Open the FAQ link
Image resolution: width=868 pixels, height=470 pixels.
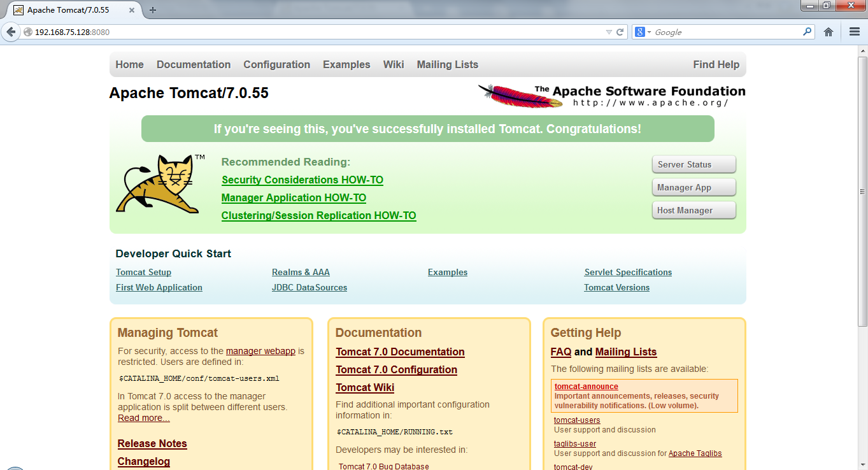(x=561, y=352)
